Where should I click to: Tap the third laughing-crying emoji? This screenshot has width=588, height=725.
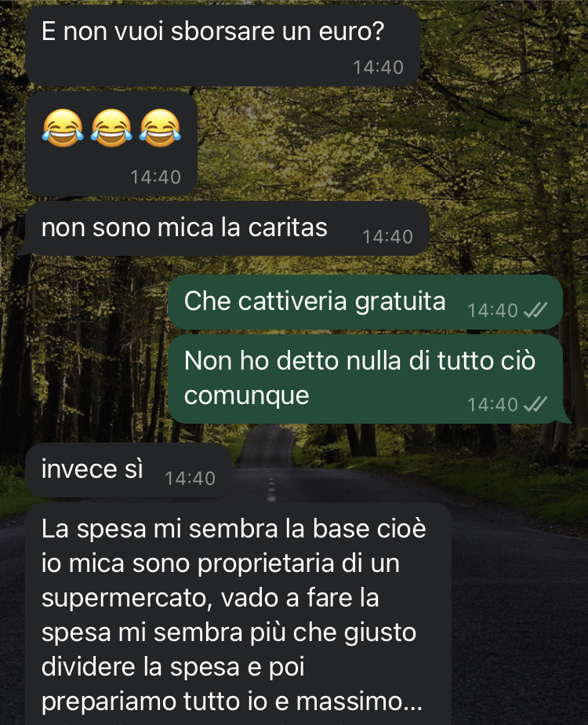pos(160,128)
